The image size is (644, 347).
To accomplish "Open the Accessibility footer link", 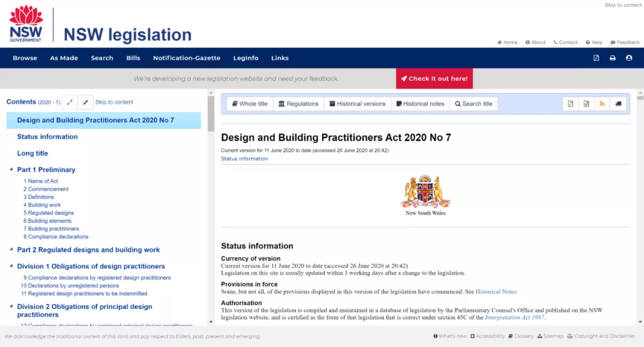I will tap(488, 336).
